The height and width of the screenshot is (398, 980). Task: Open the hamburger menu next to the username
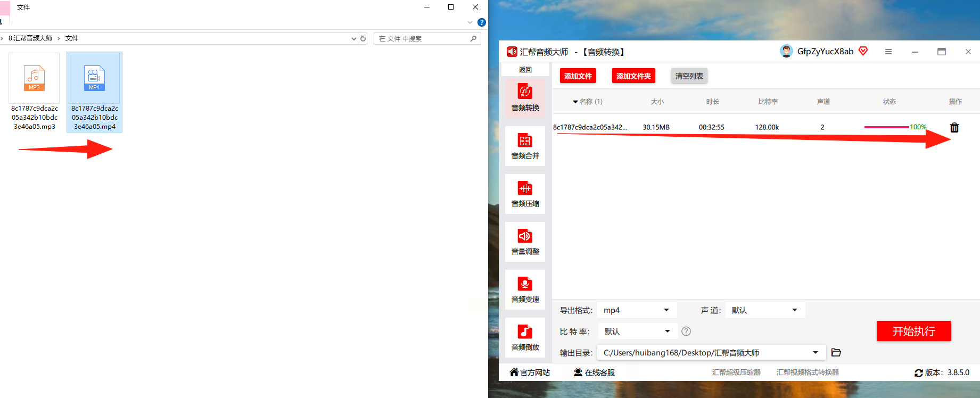pyautogui.click(x=888, y=52)
